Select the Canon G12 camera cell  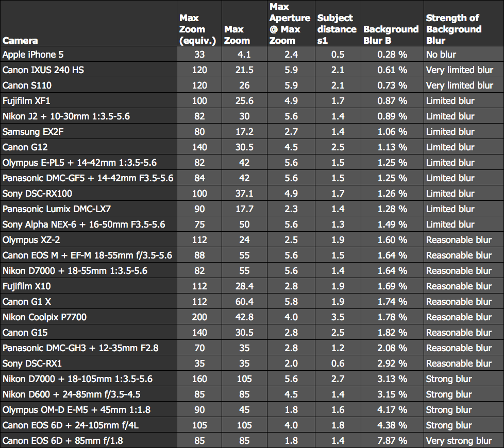(89, 147)
